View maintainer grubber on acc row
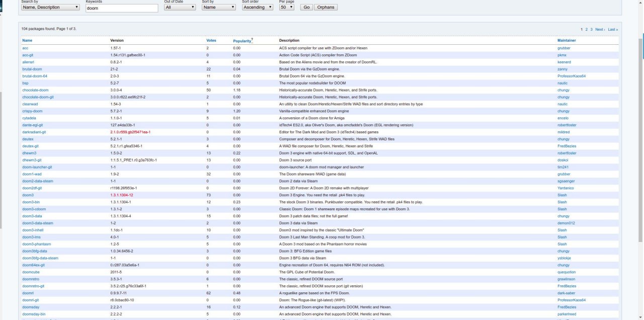644x320 pixels. tap(563, 48)
